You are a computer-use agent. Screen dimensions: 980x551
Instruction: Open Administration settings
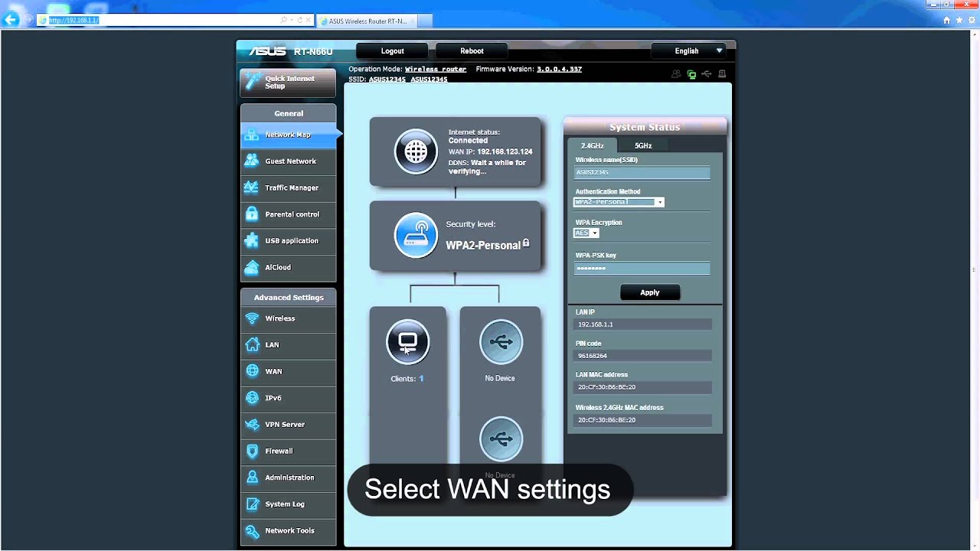pos(288,478)
